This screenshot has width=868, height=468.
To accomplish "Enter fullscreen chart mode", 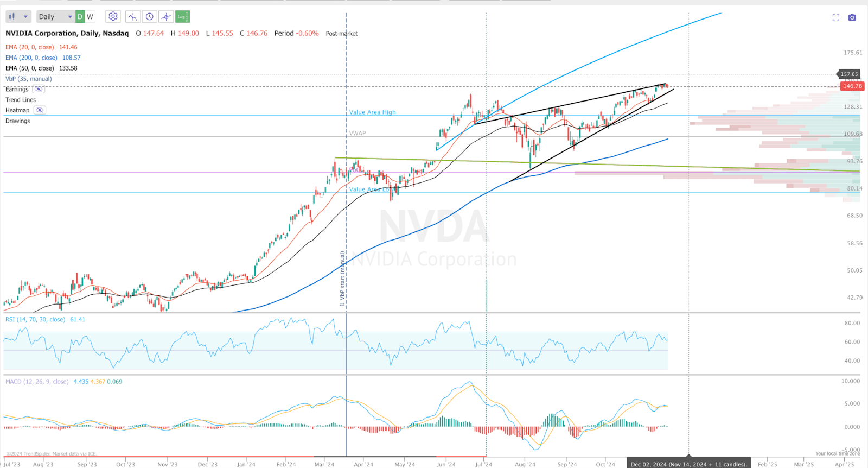I will 836,17.
